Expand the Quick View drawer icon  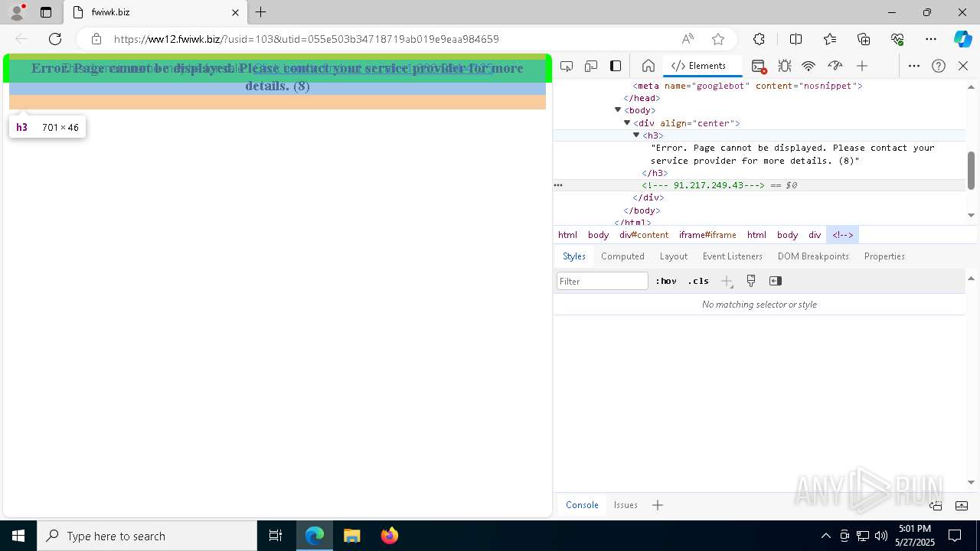(x=962, y=505)
